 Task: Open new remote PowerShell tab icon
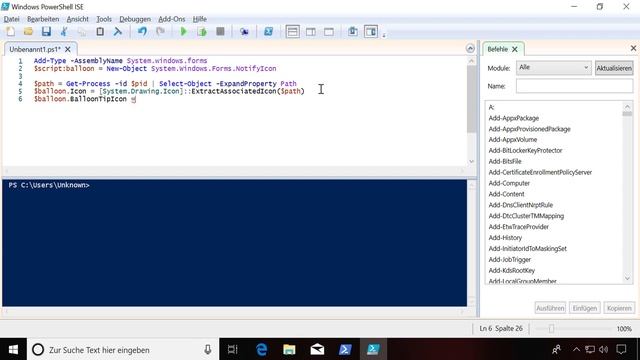pos(244,31)
